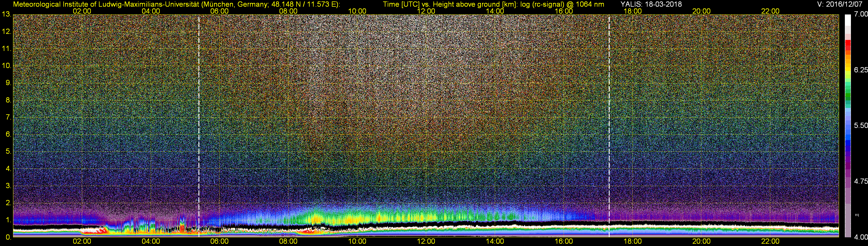
Task: Click the 3 km height axis label
Action: click(8, 186)
